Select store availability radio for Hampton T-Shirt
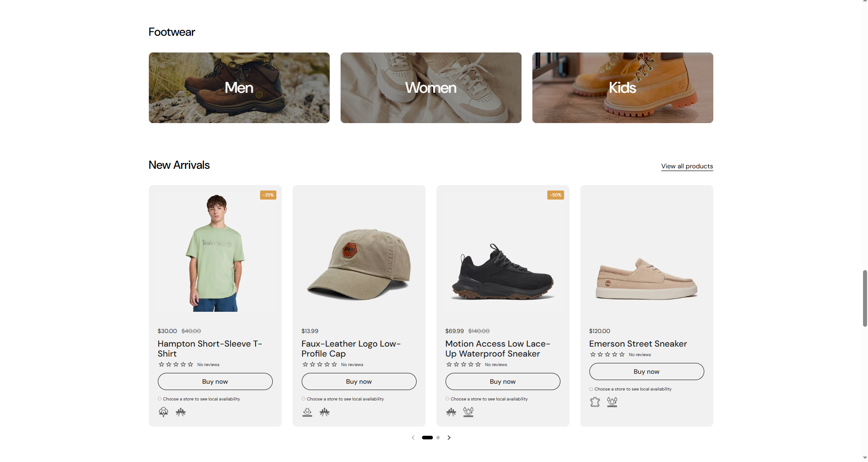 (x=160, y=399)
